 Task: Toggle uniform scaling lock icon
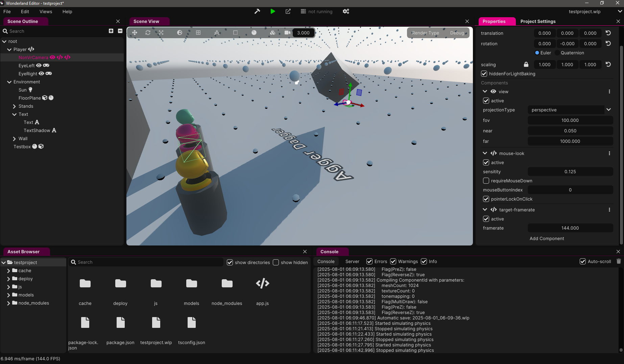(526, 64)
